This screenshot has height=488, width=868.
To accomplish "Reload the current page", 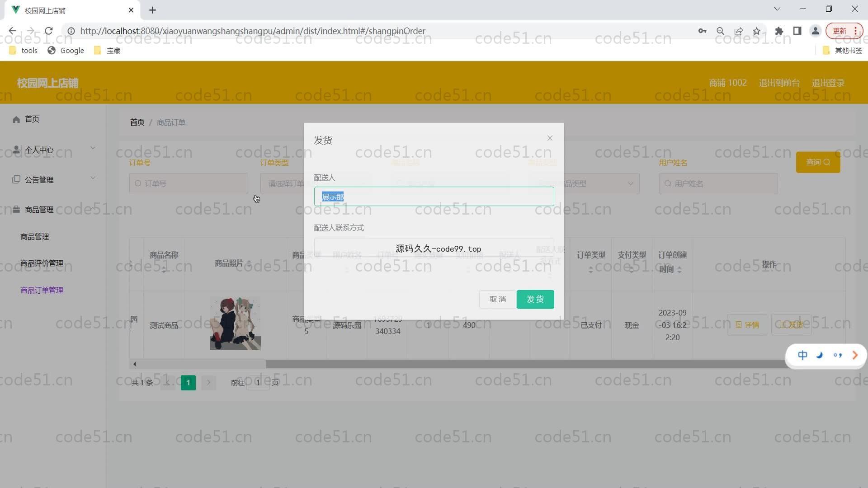I will pos(49,31).
